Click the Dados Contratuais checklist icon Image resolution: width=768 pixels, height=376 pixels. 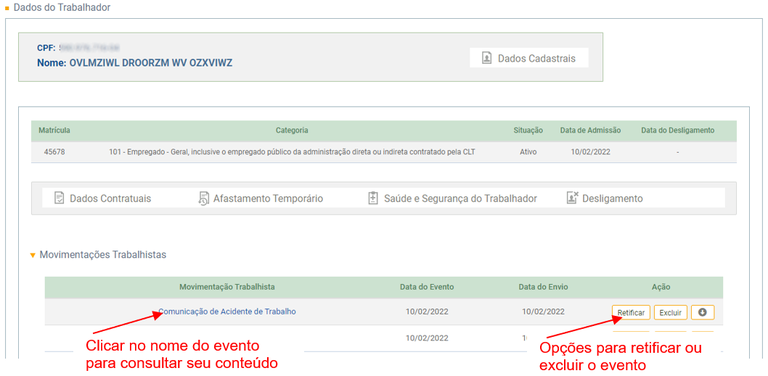[59, 198]
